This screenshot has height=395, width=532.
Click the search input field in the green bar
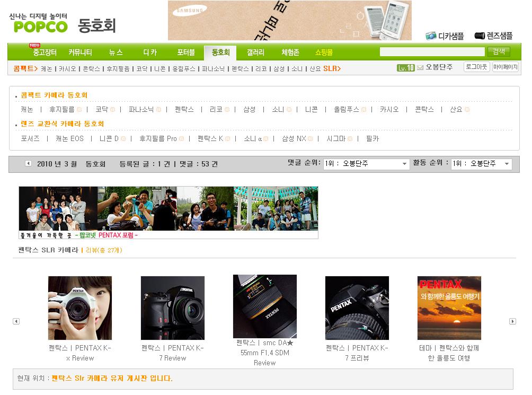[x=432, y=52]
